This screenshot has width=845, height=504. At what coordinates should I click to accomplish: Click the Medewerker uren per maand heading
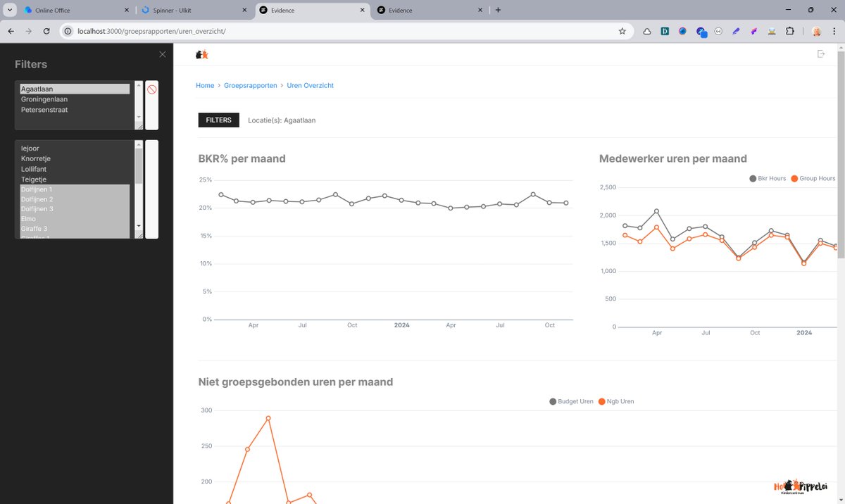[673, 159]
